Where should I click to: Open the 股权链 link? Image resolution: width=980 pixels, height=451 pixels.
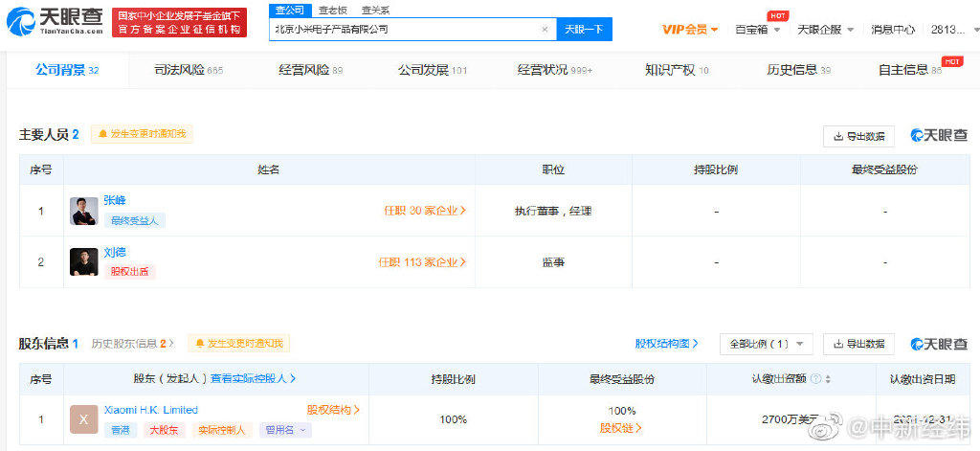[621, 428]
